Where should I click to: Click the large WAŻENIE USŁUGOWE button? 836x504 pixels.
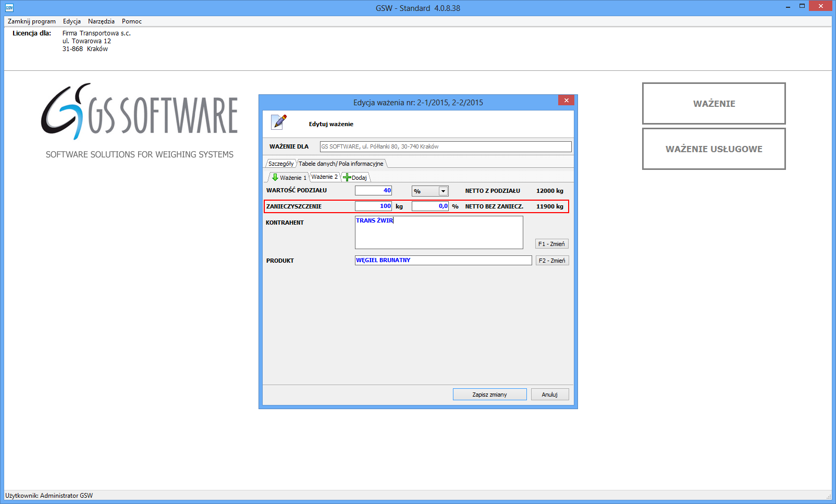(x=714, y=149)
